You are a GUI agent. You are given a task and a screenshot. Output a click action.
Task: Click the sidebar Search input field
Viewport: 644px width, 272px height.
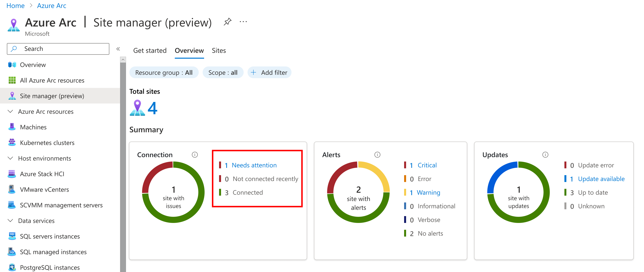coord(58,49)
